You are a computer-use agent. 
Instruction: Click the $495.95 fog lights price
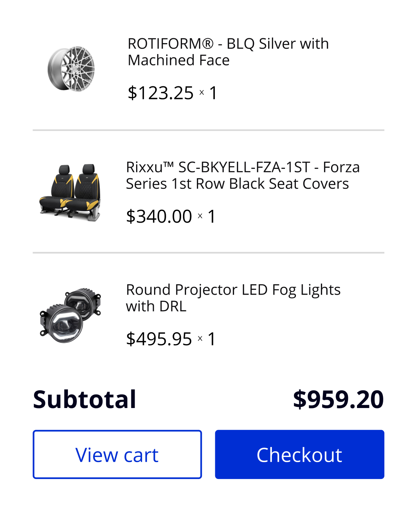pos(159,339)
